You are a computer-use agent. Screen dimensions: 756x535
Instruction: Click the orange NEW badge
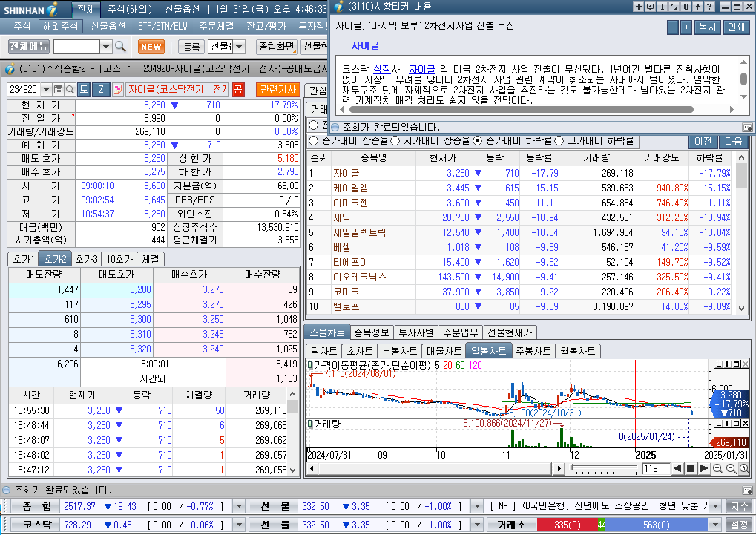coord(151,47)
